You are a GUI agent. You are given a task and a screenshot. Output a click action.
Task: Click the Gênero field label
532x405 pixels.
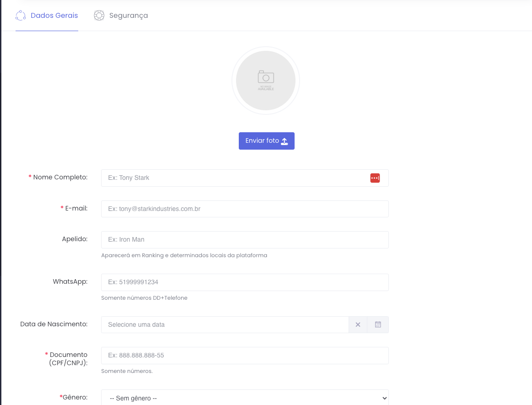coord(75,397)
